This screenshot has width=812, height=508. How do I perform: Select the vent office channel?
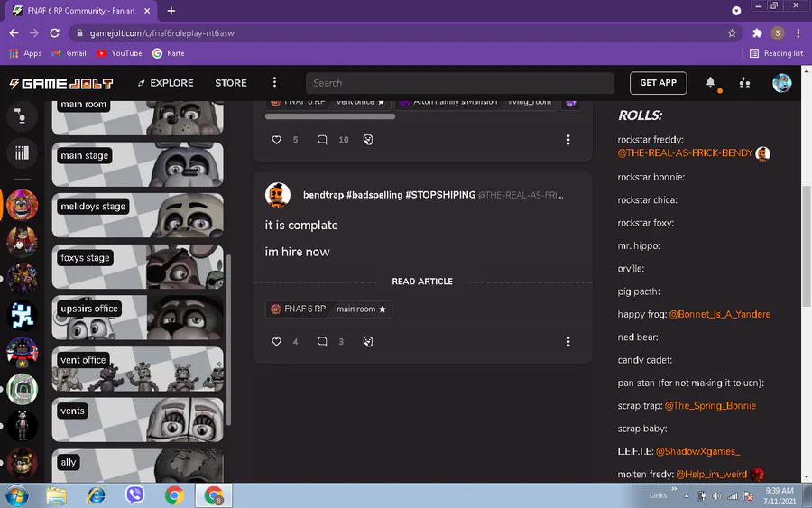(138, 369)
